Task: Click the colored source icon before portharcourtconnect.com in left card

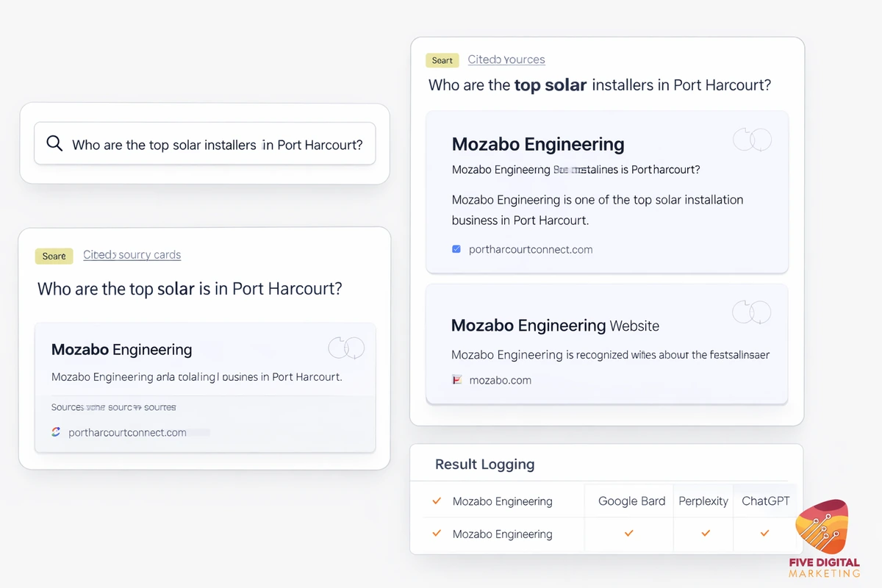Action: click(x=56, y=432)
